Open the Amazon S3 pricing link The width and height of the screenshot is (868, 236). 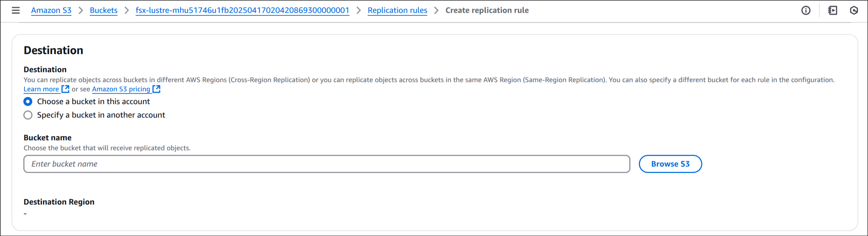[x=121, y=89]
